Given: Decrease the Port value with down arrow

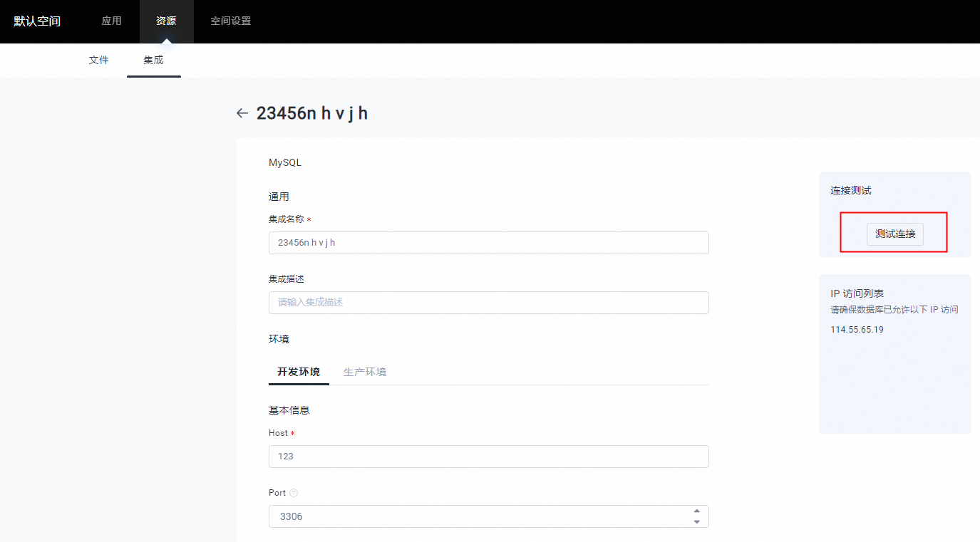Looking at the screenshot, I should pyautogui.click(x=696, y=522).
